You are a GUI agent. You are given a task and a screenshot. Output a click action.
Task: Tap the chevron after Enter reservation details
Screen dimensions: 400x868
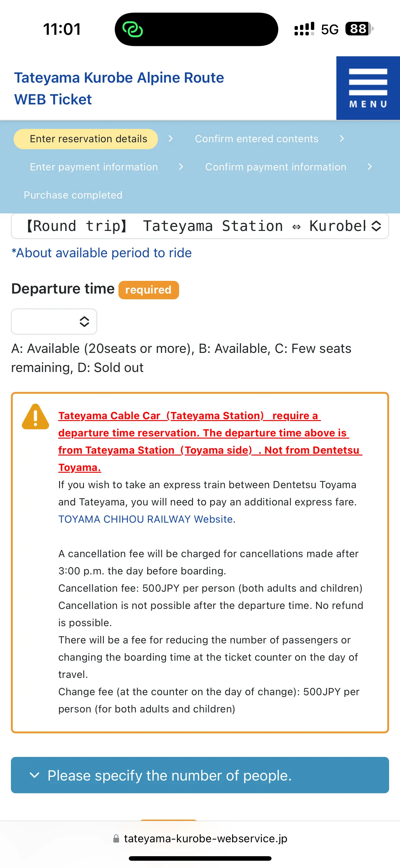tap(171, 139)
